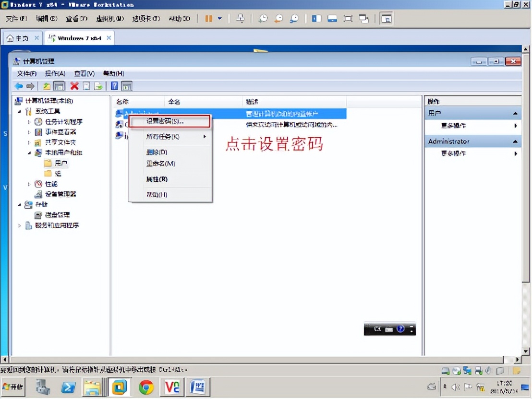Switch the VM to full screen view
The image size is (532, 399).
coord(348,18)
